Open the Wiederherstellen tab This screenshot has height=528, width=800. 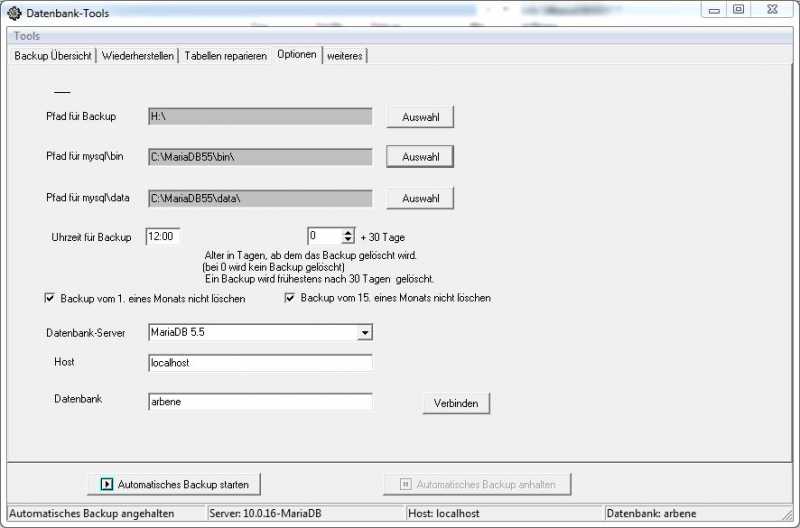[x=139, y=56]
